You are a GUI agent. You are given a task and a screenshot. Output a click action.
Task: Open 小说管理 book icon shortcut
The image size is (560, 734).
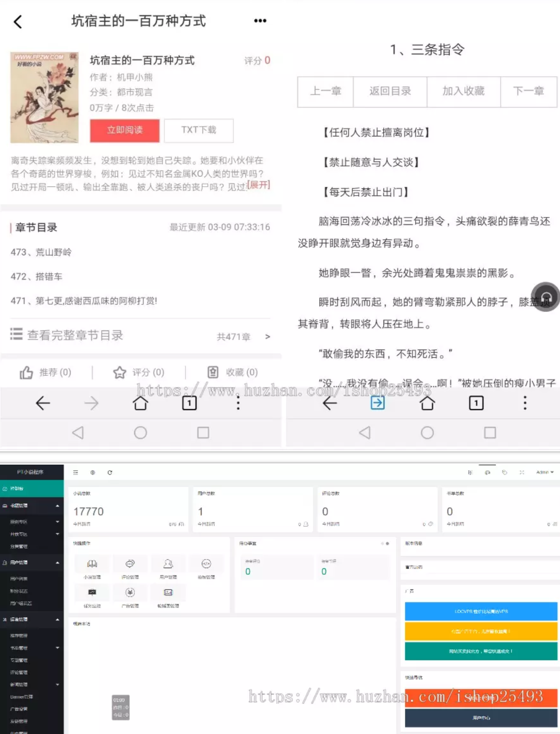92,564
